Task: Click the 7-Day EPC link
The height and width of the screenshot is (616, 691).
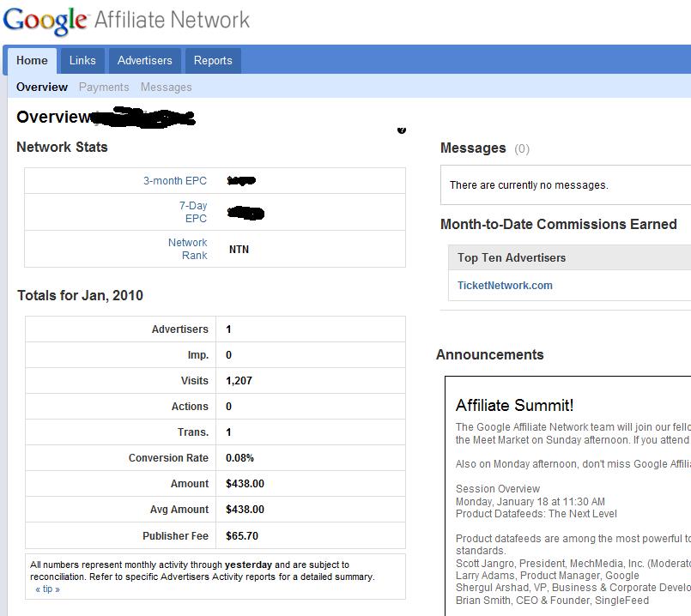Action: [x=193, y=212]
